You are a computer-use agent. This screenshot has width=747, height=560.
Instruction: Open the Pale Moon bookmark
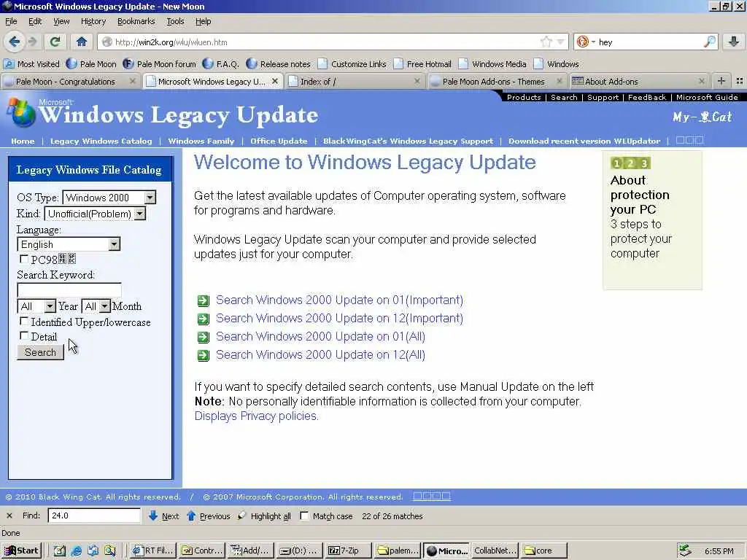point(91,64)
